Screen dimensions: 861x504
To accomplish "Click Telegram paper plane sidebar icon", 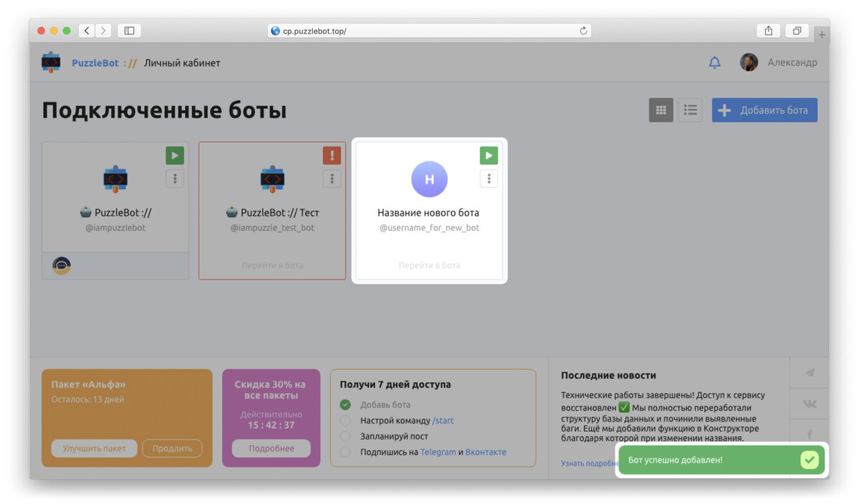I will tap(810, 373).
